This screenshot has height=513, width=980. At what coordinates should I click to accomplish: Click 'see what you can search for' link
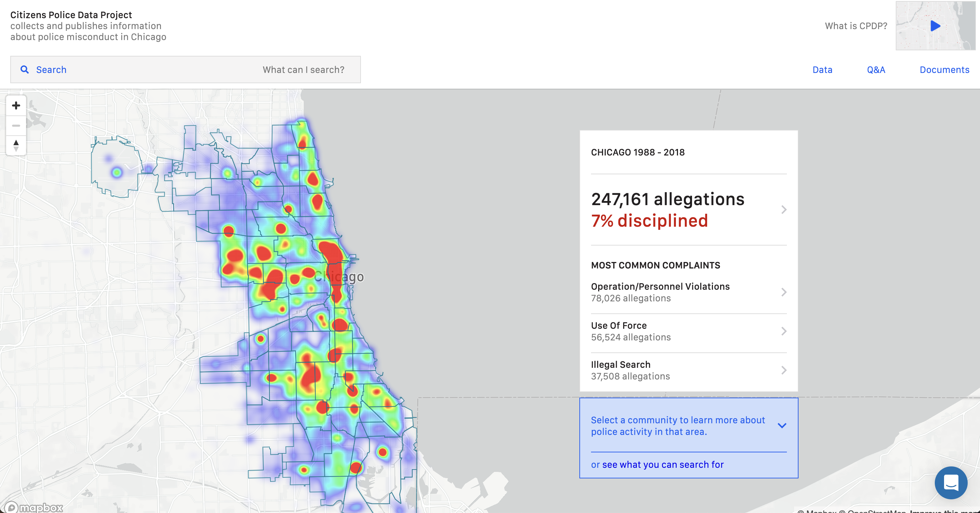[662, 465]
